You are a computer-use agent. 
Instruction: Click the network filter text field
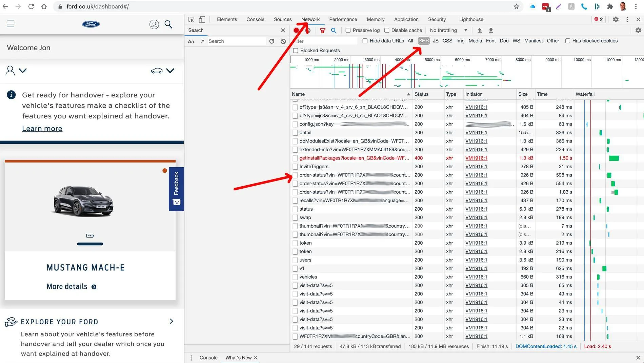click(x=324, y=41)
